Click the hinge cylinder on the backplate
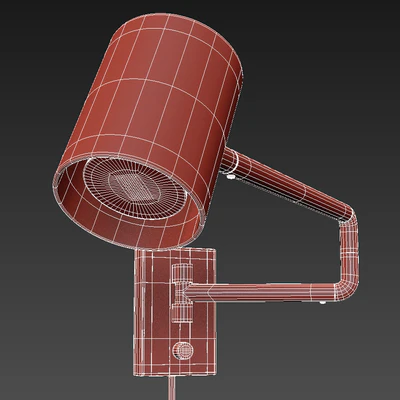The width and height of the screenshot is (400, 400). [x=182, y=293]
